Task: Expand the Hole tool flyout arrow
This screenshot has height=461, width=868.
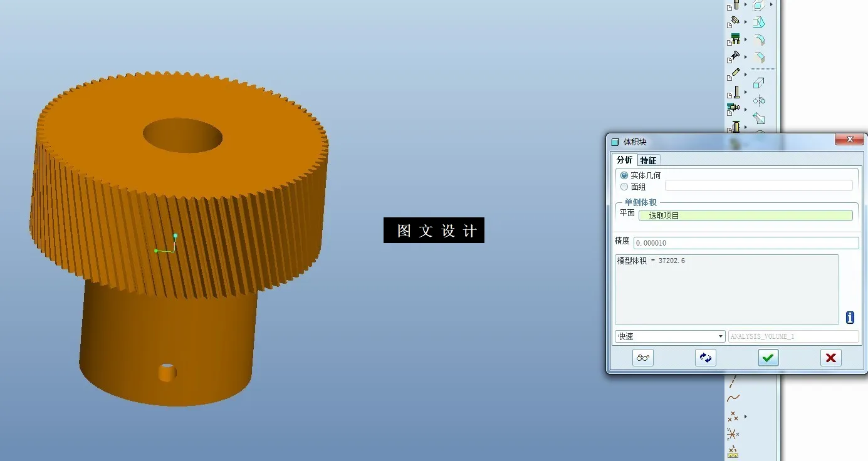Action: tap(745, 6)
